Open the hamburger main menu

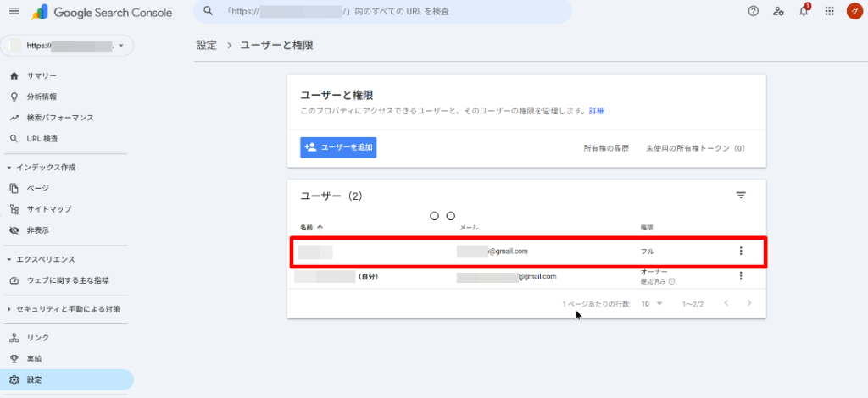14,11
